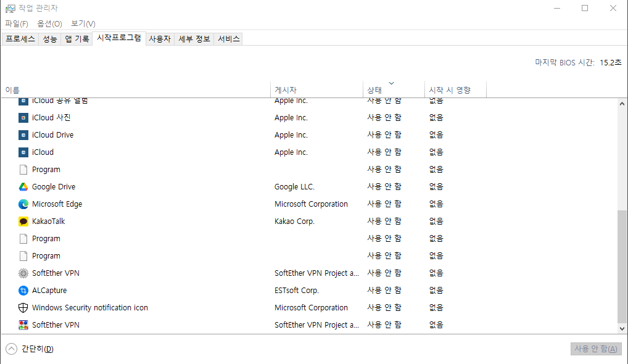
Task: Select the Microsoft Edge icon
Action: click(x=23, y=204)
